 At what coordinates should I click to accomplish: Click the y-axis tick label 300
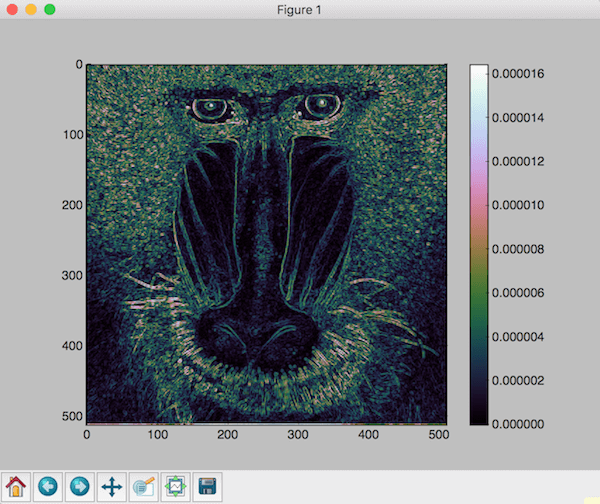tap(73, 276)
